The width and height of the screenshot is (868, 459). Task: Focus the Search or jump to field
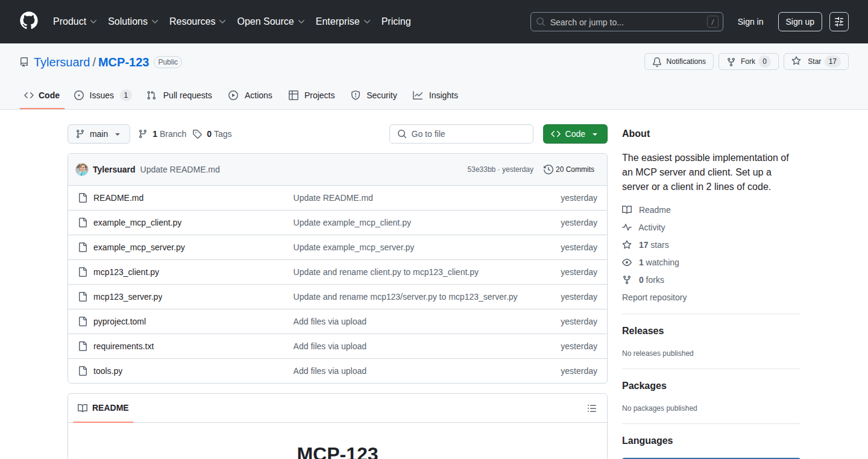[x=627, y=22]
